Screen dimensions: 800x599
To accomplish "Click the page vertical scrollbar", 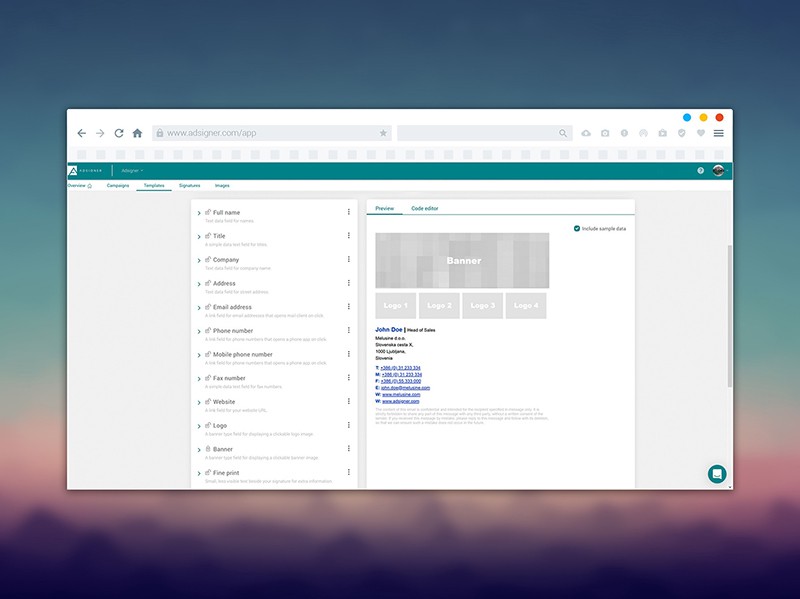I will click(730, 315).
